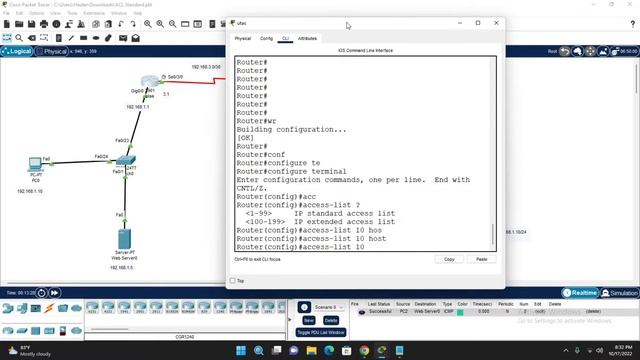This screenshot has width=640, height=360.
Task: Click the device list horizontal scrollbar
Action: 109,329
